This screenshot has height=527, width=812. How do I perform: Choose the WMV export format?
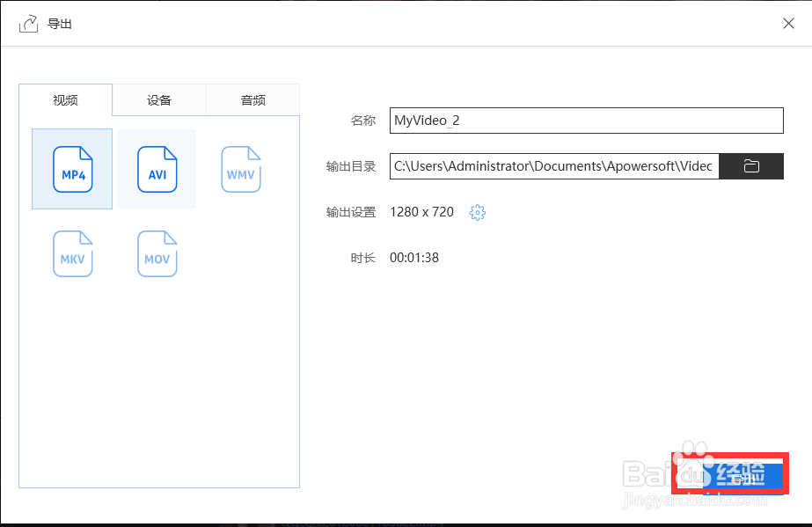[x=240, y=169]
